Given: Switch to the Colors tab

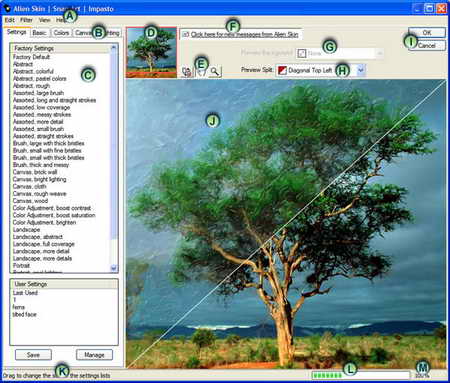Looking at the screenshot, I should click(x=61, y=33).
